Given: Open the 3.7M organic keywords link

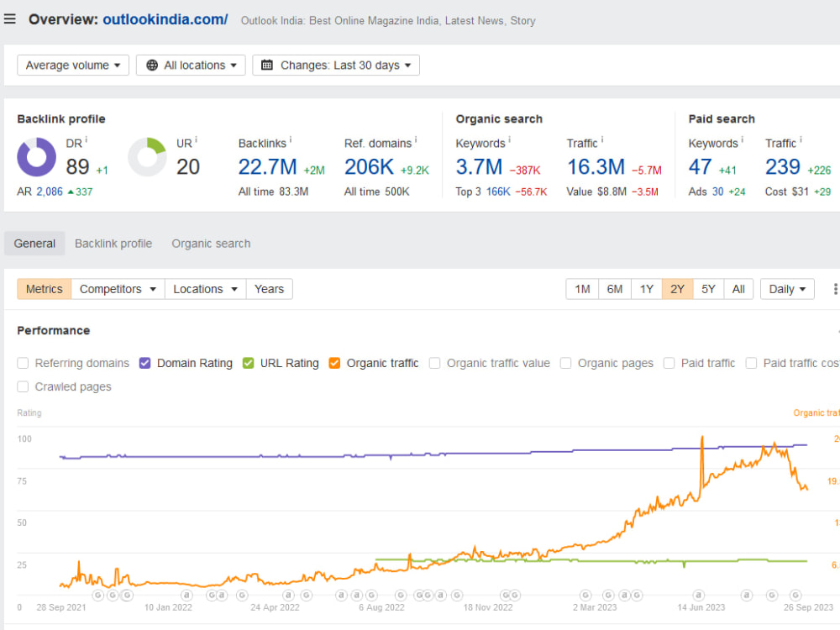Looking at the screenshot, I should point(479,167).
